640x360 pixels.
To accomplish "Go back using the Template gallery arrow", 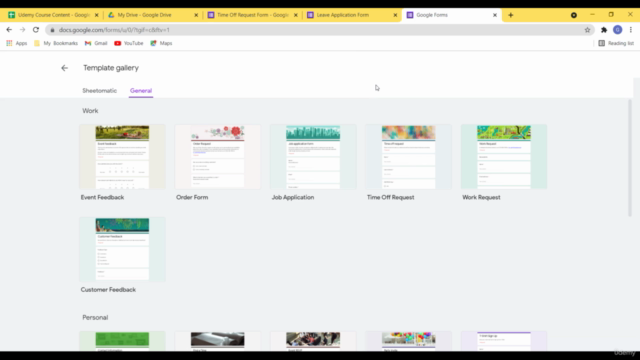I will point(64,68).
